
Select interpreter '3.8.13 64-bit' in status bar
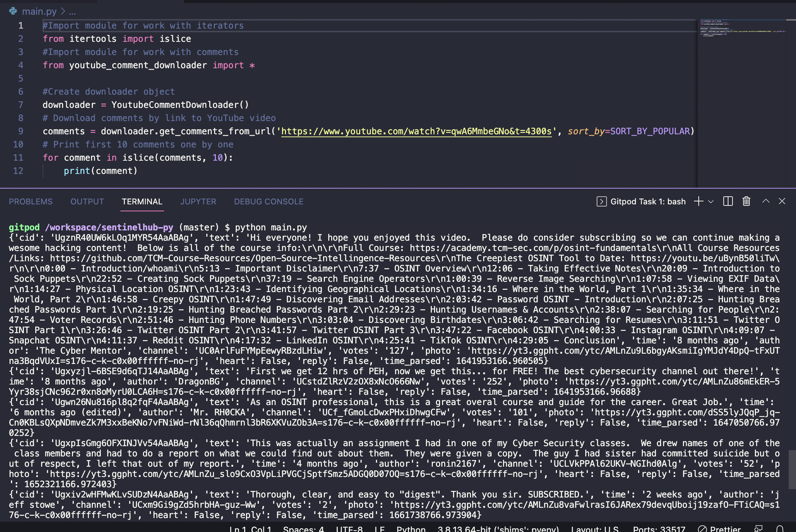coord(498,529)
